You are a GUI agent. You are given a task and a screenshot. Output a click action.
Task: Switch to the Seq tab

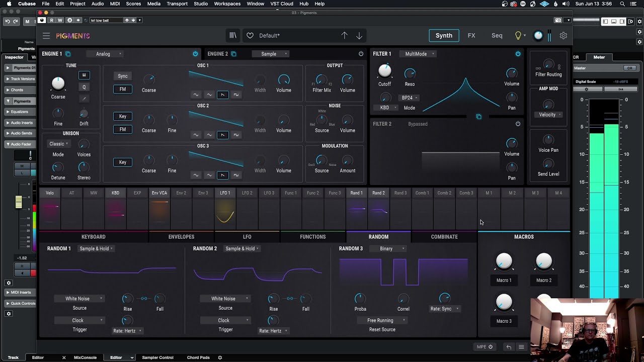[497, 36]
